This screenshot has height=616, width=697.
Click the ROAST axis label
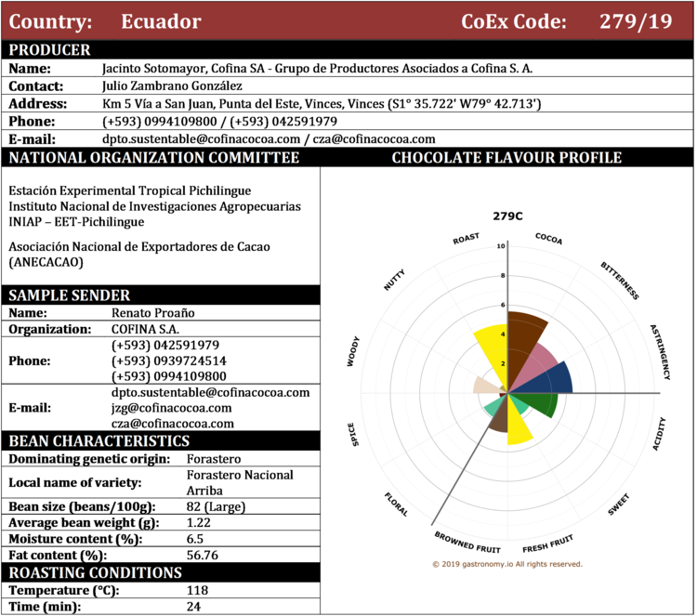(x=466, y=239)
